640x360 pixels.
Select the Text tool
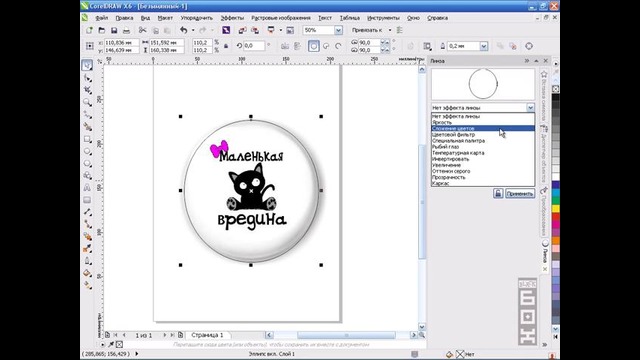87,188
